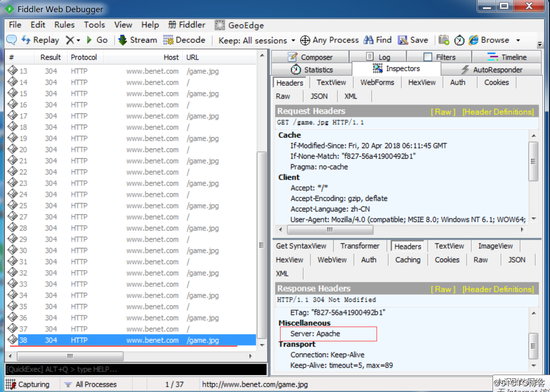This screenshot has height=392, width=550.
Task: Open the Transformer response tab
Action: (360, 246)
